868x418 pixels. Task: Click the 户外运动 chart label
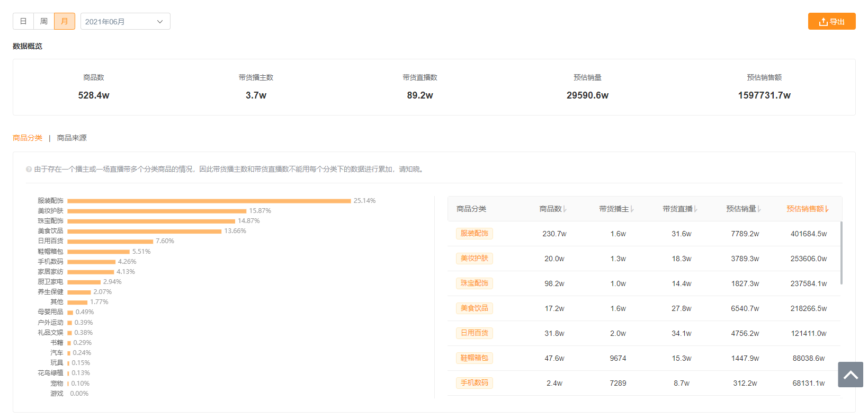[x=50, y=323]
